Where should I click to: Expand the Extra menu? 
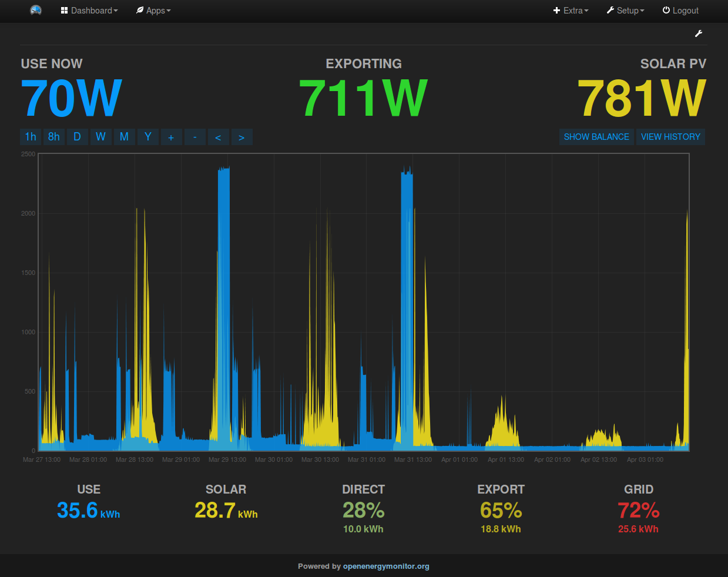[571, 11]
